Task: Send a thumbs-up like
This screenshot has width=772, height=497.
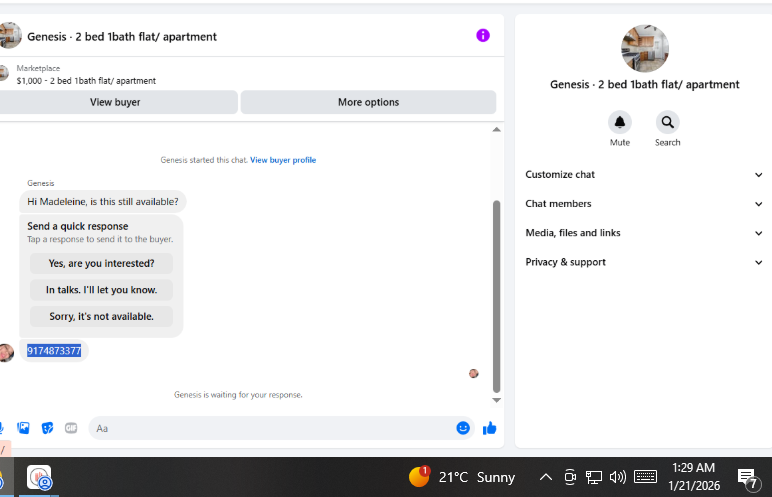Action: 489,428
